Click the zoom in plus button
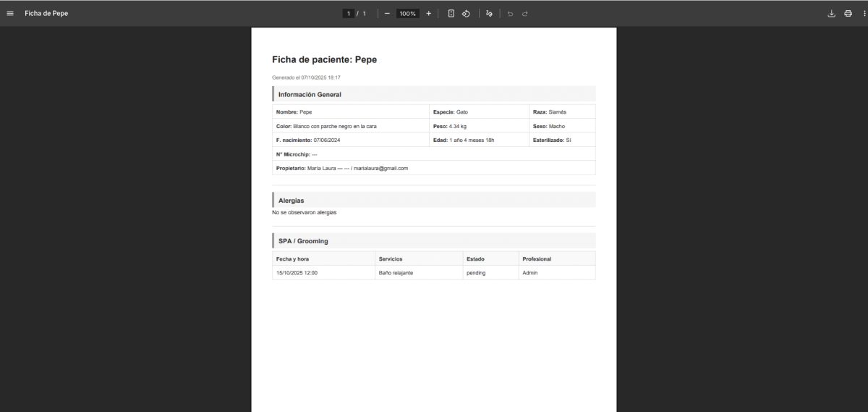Viewport: 868px width, 412px height. (x=428, y=13)
